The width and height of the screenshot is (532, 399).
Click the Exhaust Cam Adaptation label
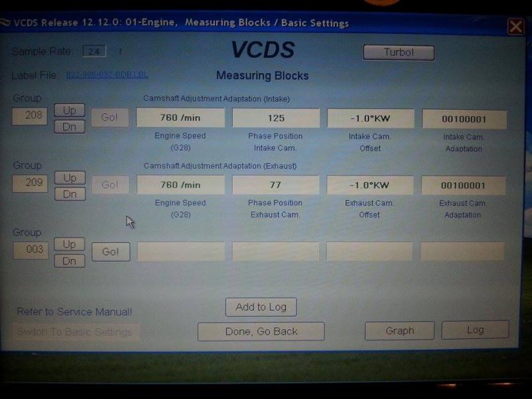[x=462, y=209]
